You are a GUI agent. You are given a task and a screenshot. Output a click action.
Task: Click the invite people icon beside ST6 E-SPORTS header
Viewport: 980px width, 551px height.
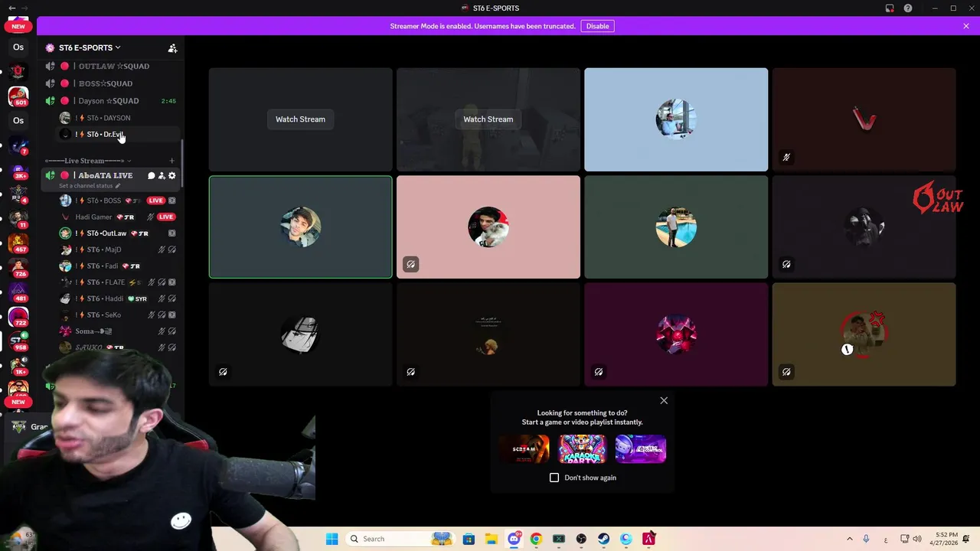[x=172, y=47]
